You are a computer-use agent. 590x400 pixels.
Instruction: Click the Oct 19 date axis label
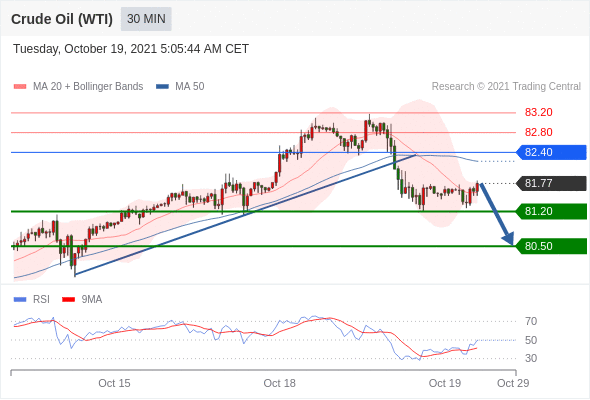click(x=444, y=383)
